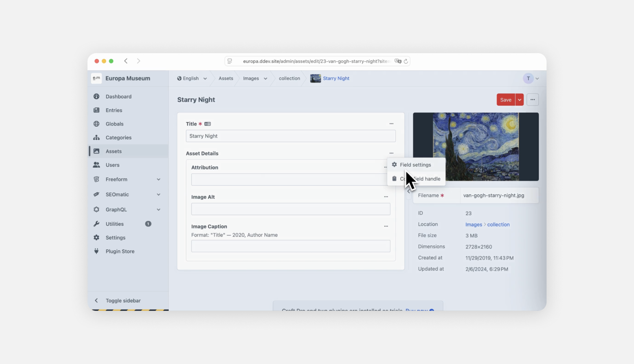Viewport: 634px width, 364px height.
Task: Focus the Title input field
Action: pyautogui.click(x=291, y=136)
